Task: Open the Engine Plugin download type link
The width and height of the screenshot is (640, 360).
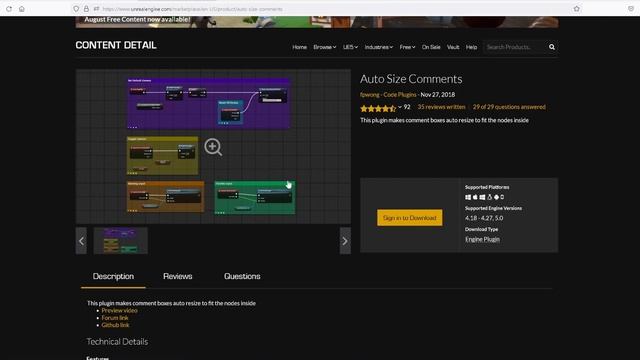Action: coord(482,239)
